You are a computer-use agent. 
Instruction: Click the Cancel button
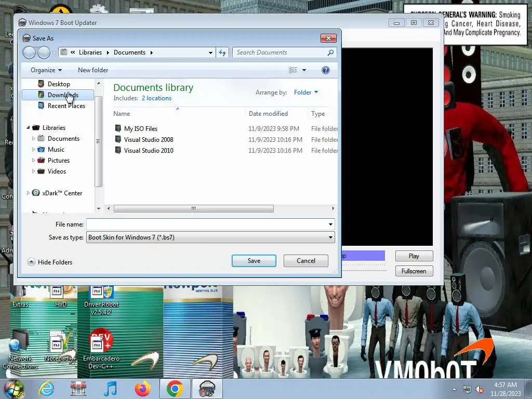305,261
